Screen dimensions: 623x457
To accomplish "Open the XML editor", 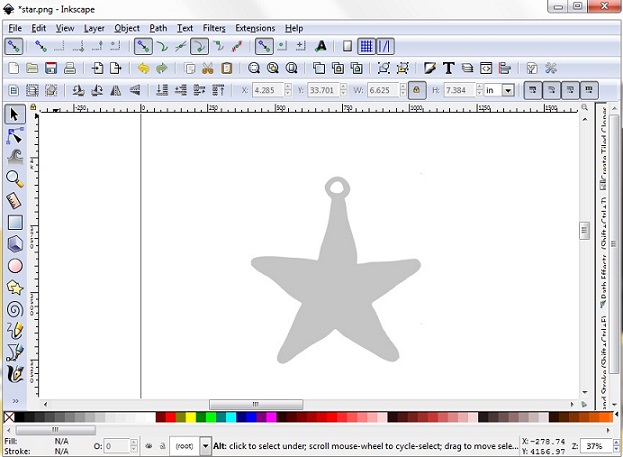I will [486, 68].
